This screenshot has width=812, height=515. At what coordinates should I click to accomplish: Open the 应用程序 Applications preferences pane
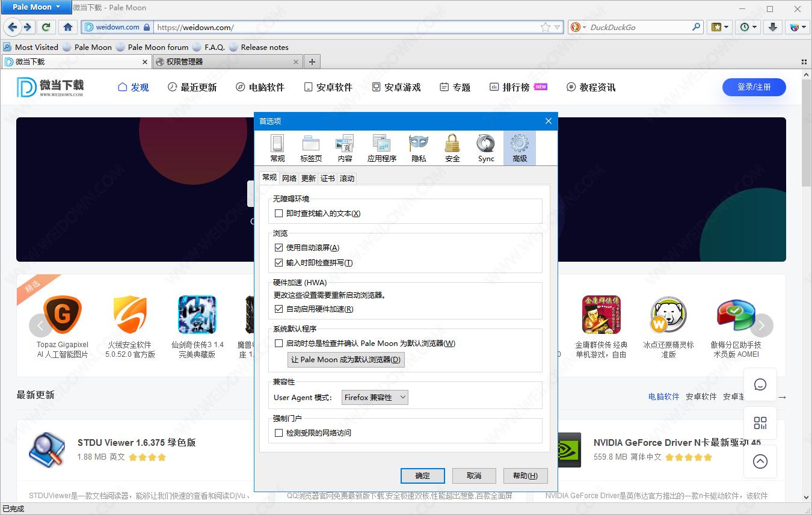click(382, 148)
